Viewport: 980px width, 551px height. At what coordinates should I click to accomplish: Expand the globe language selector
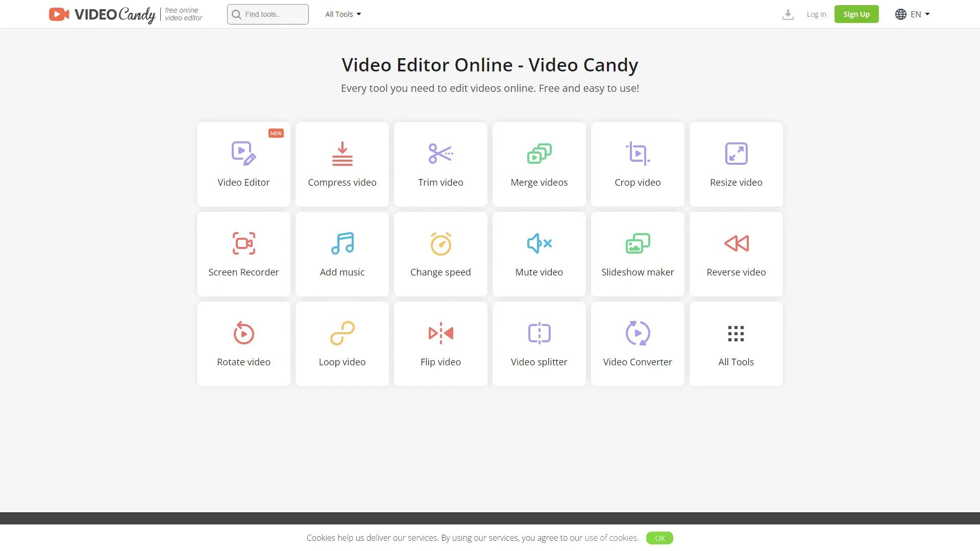[900, 14]
